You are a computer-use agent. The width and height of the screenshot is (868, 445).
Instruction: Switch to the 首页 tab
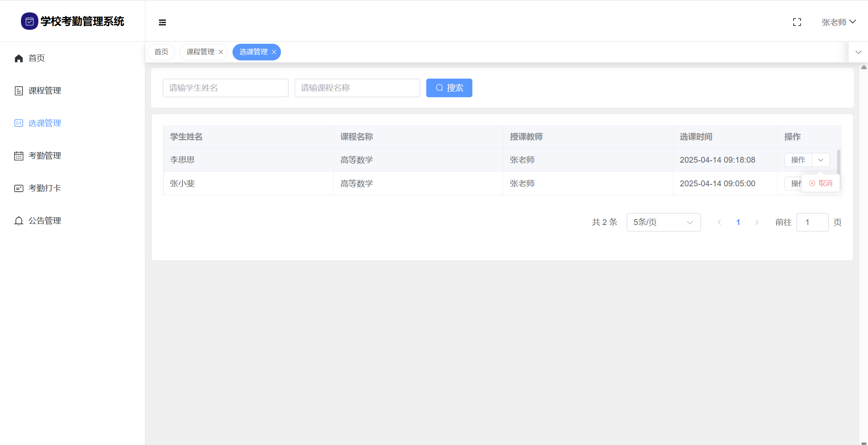(161, 52)
